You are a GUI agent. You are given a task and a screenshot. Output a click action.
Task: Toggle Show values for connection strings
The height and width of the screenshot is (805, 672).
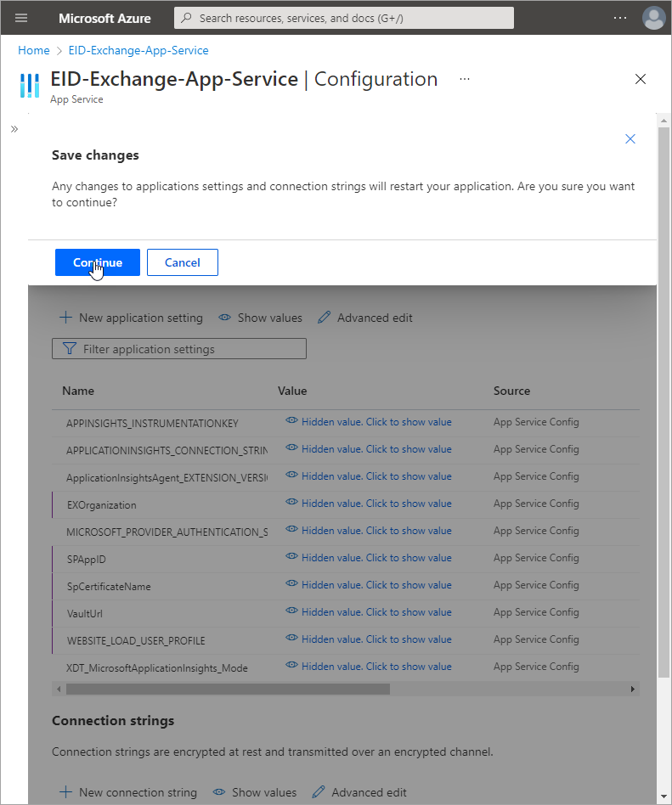tap(255, 792)
